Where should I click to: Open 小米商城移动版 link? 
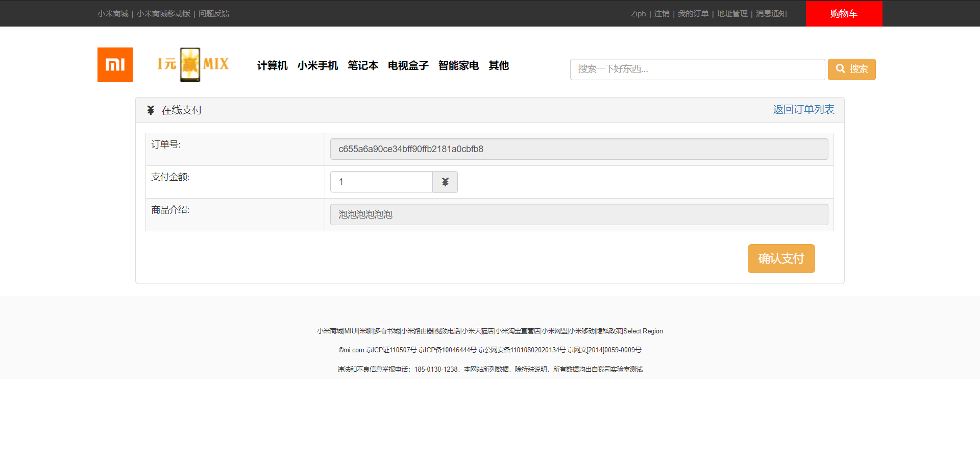163,14
